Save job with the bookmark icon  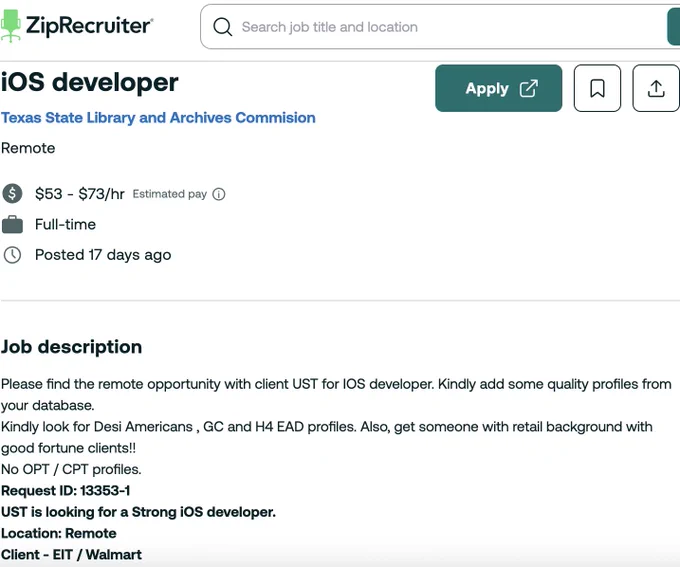tap(597, 88)
